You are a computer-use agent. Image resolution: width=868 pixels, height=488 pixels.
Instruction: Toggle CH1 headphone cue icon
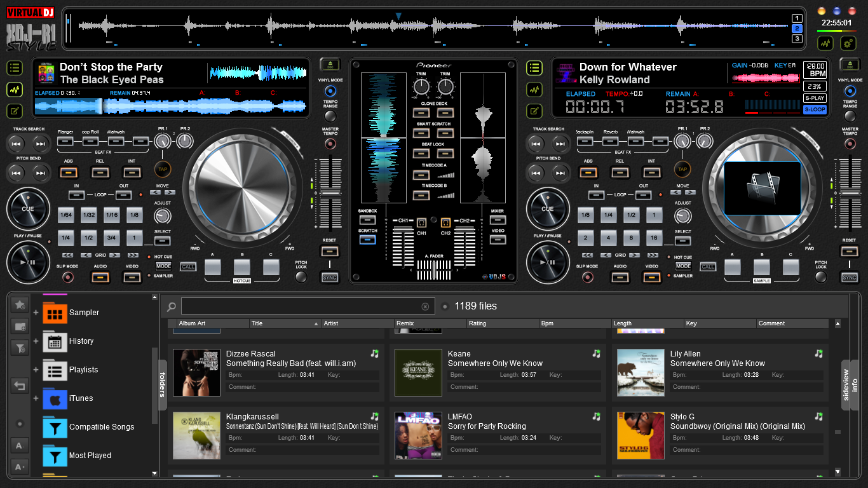[x=421, y=223]
